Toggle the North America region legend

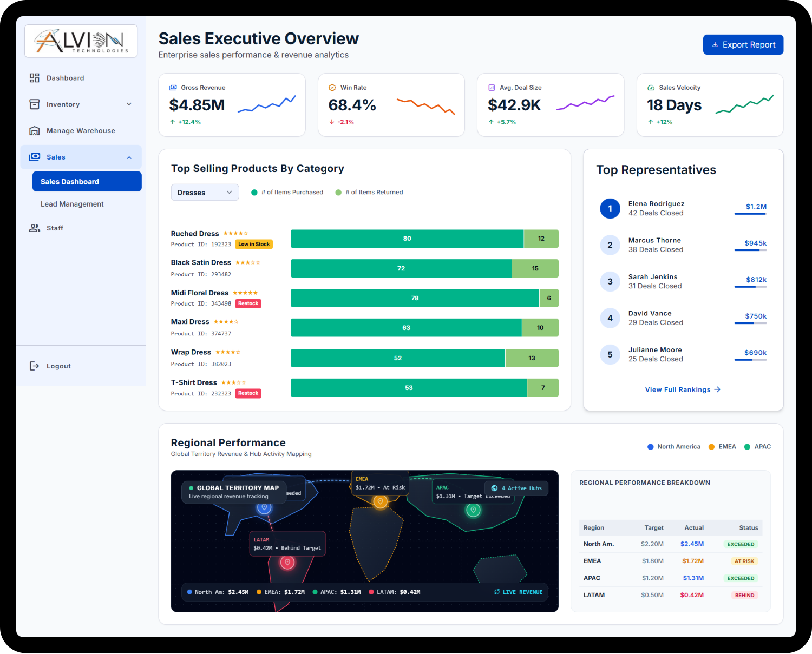pyautogui.click(x=674, y=447)
